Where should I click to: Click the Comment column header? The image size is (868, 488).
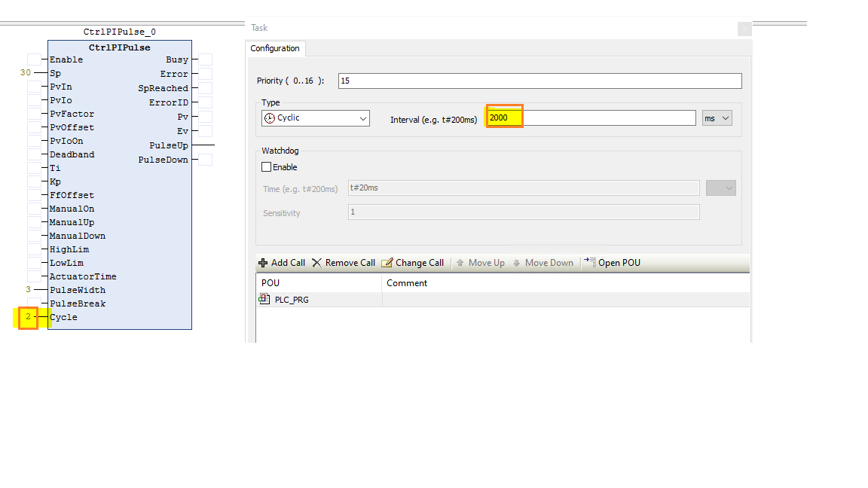[x=407, y=283]
